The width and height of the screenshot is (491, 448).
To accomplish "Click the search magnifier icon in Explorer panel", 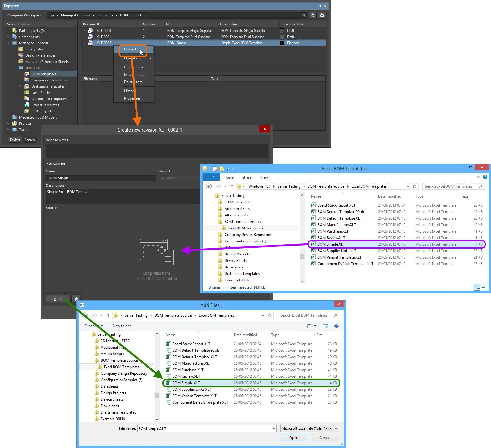I will click(x=304, y=15).
